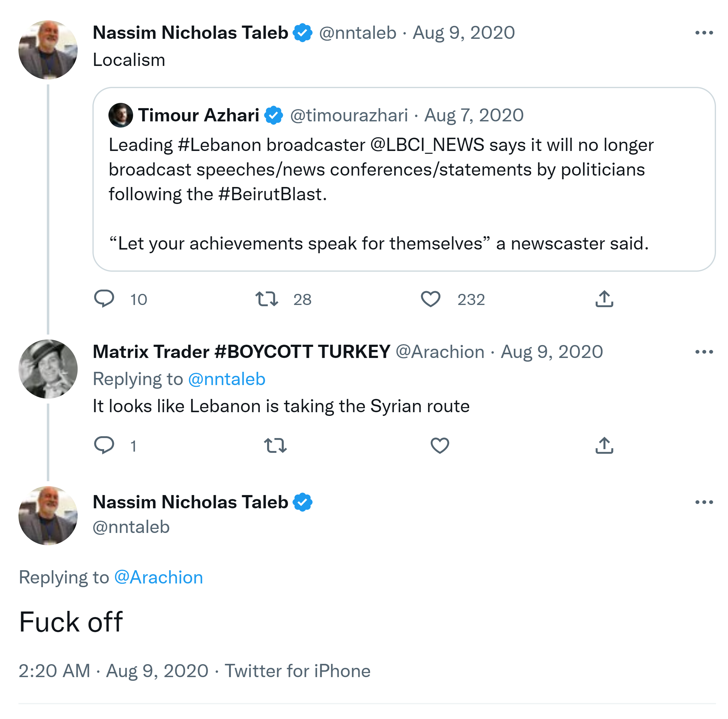
Task: Open the Twitter for iPhone source link
Action: pyautogui.click(x=297, y=671)
